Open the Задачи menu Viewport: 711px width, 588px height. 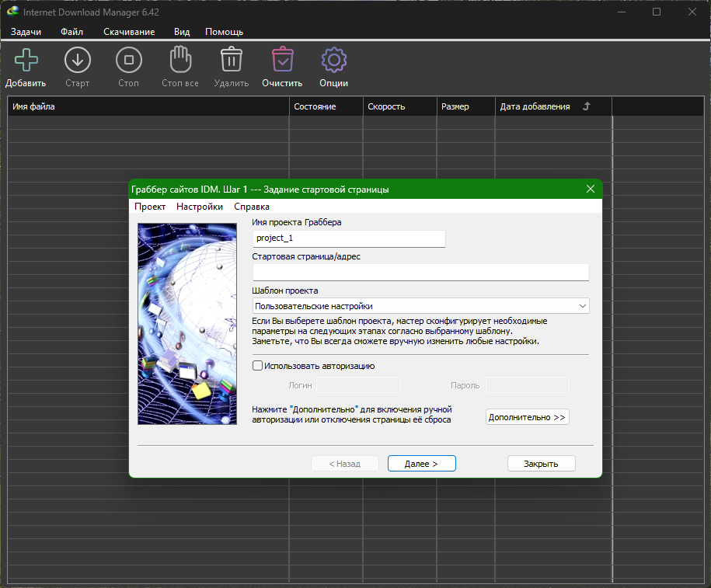26,32
